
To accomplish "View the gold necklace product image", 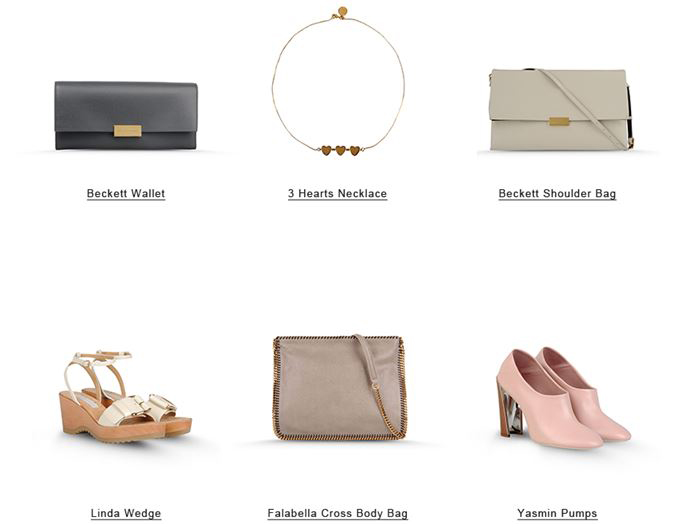I will click(x=338, y=82).
